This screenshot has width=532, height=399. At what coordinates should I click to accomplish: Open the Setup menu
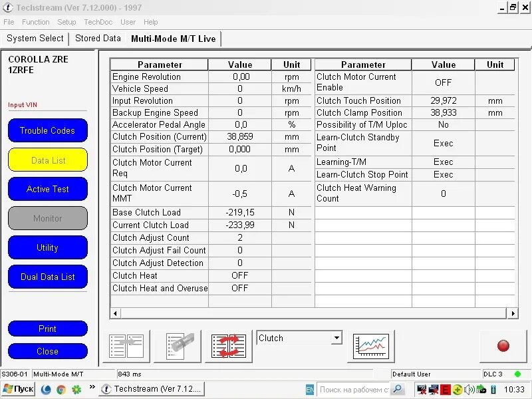pyautogui.click(x=66, y=22)
